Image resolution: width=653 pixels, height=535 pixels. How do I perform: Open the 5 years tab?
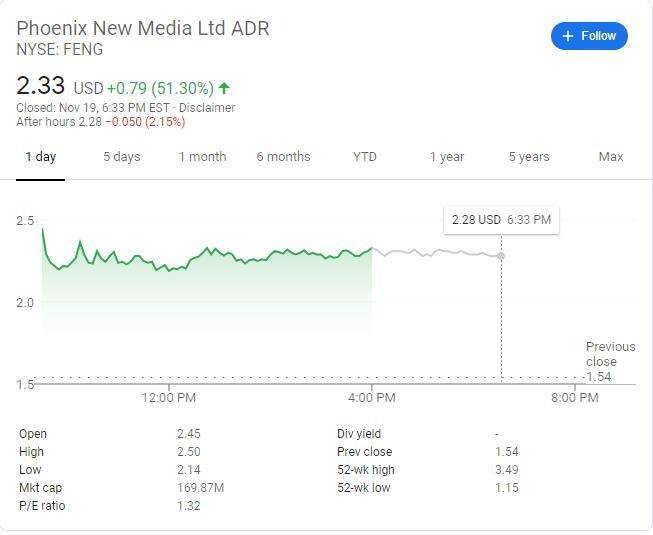point(528,157)
